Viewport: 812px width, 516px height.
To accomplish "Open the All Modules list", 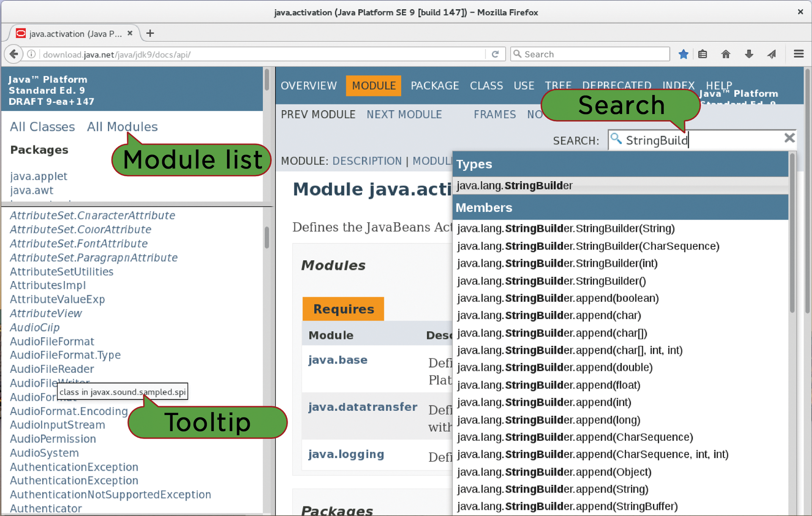I will (122, 126).
